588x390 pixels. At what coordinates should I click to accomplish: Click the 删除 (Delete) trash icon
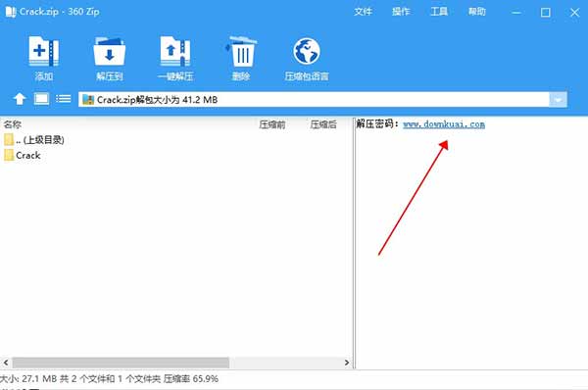(241, 51)
